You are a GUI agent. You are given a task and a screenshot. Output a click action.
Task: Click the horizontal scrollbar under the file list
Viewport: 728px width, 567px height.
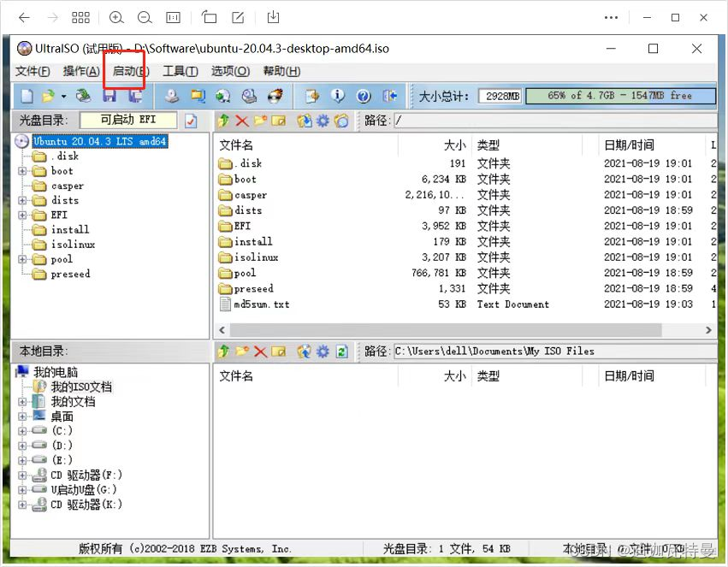(x=445, y=330)
